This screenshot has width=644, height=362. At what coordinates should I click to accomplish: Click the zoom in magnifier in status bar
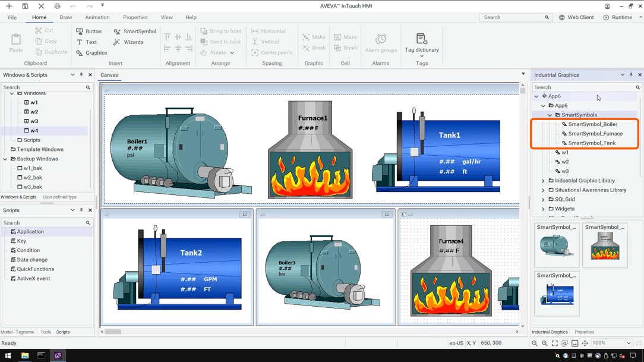[x=545, y=343]
